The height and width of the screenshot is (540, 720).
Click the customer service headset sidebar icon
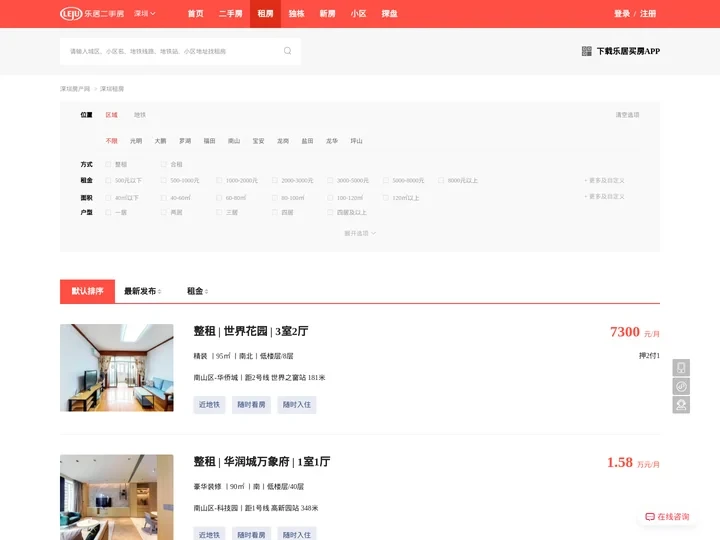(x=681, y=405)
